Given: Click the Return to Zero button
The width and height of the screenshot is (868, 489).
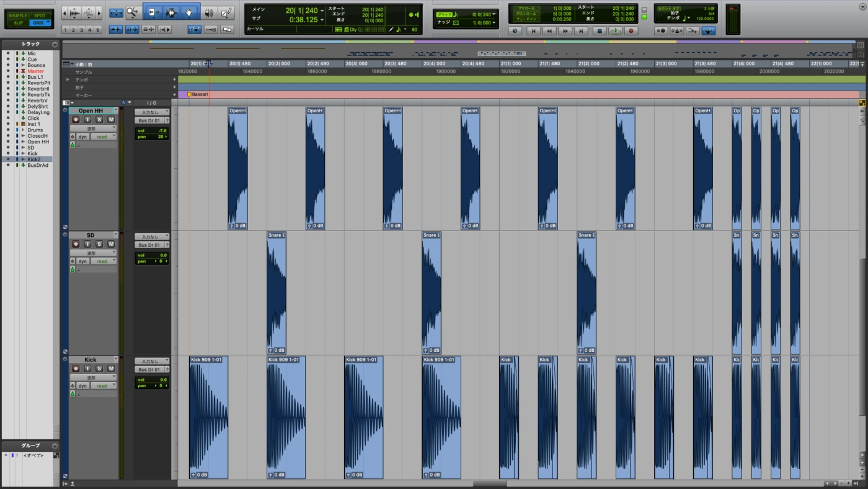Looking at the screenshot, I should coord(532,30).
